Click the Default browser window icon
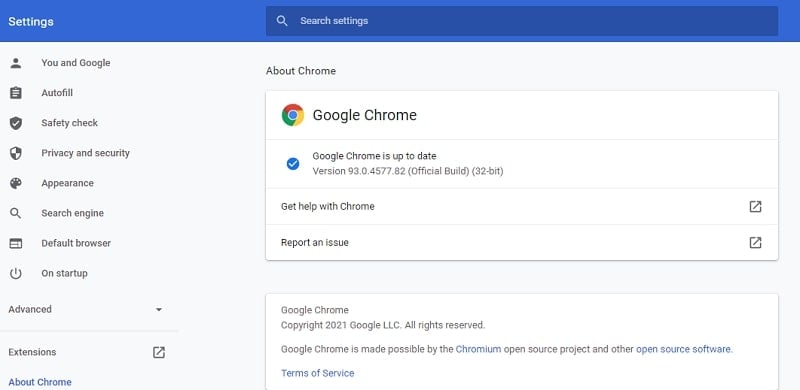The image size is (800, 390). (x=16, y=243)
